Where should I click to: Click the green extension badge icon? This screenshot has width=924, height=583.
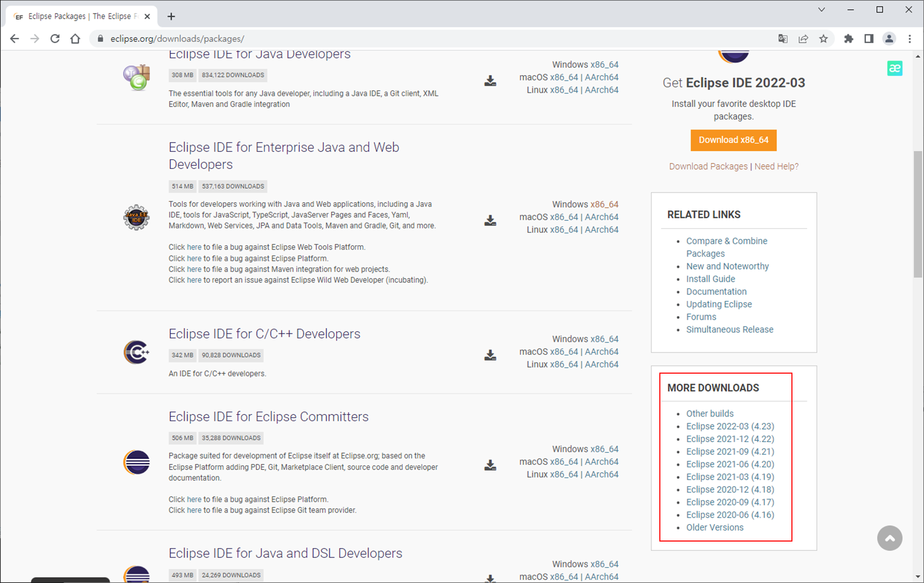(894, 68)
